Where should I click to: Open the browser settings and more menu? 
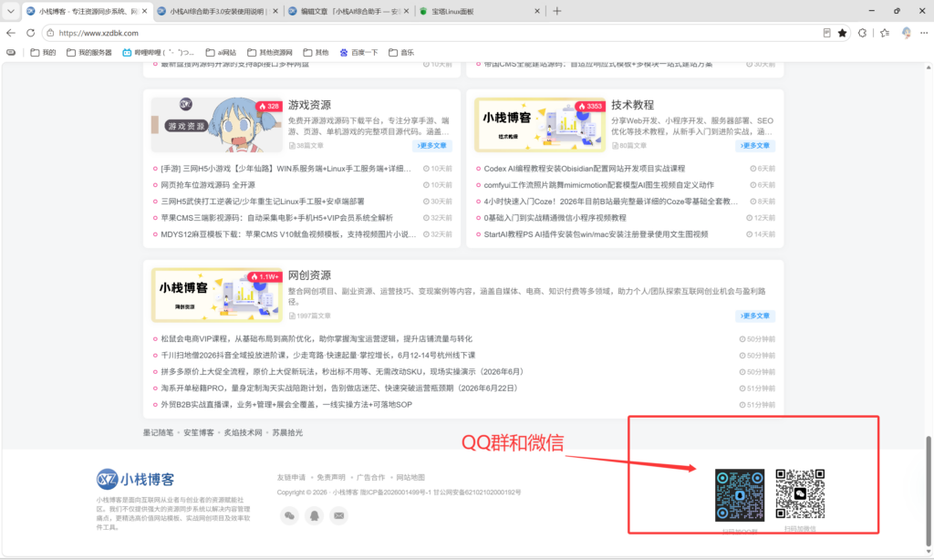pyautogui.click(x=924, y=33)
